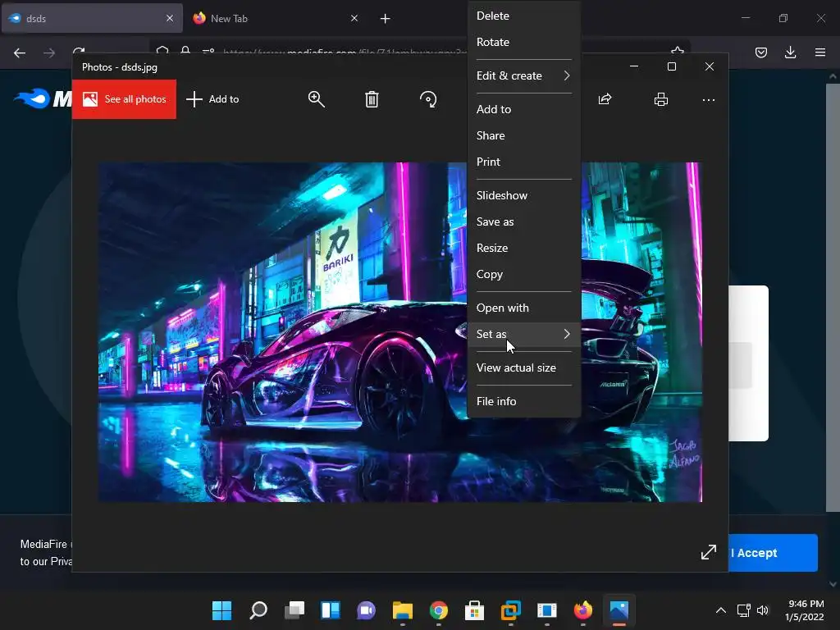Click the Firefox Pocket save icon
Screen dimensions: 840x630
tap(760, 52)
